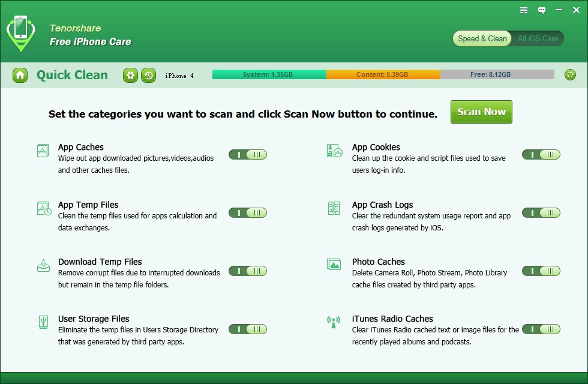
Task: Click the System 1.35GB storage segment
Action: [x=269, y=74]
